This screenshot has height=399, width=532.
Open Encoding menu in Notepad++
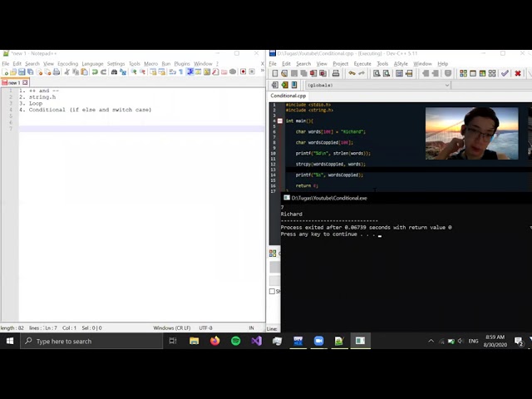(x=68, y=64)
